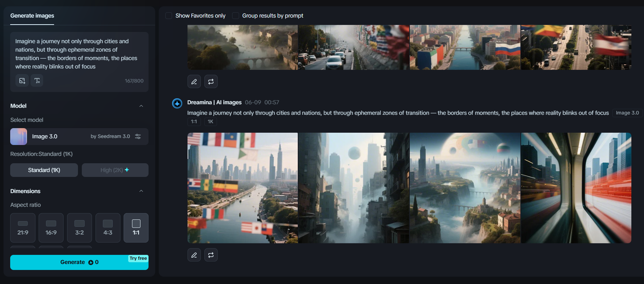The width and height of the screenshot is (644, 284).
Task: Choose Standard (1K) resolution
Action: 44,170
